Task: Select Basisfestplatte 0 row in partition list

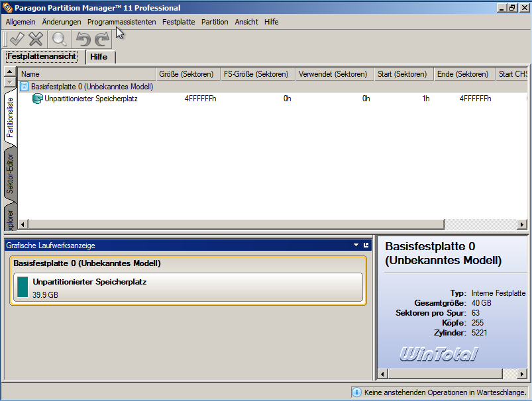Action: click(273, 87)
